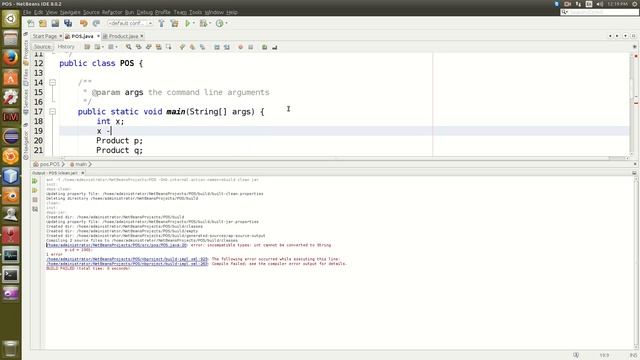Click the Output window Stop icon

35,200
